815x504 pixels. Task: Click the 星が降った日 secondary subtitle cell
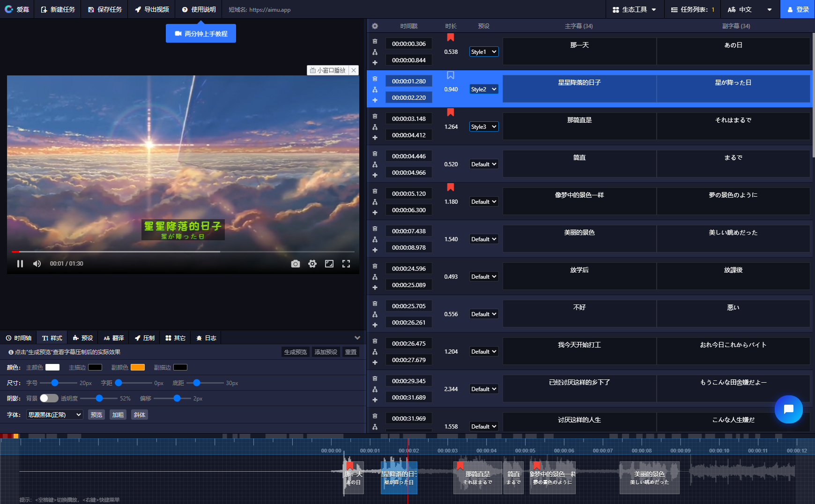(x=733, y=89)
